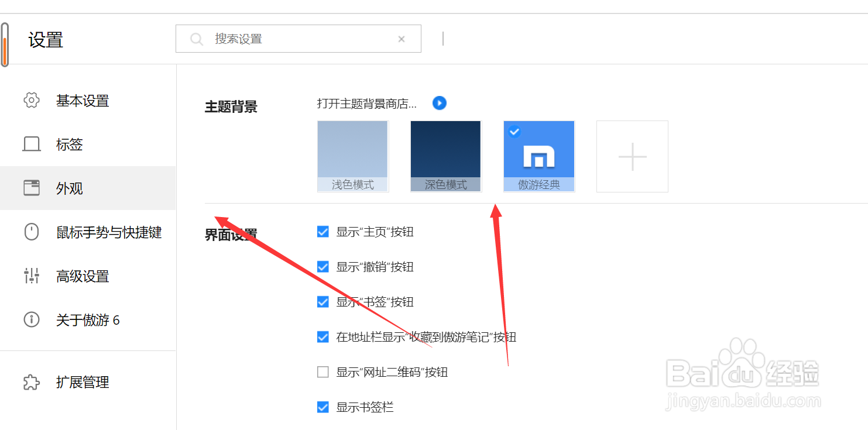The height and width of the screenshot is (430, 868).
Task: Click 打开主题背景商店 link
Action: (x=367, y=104)
